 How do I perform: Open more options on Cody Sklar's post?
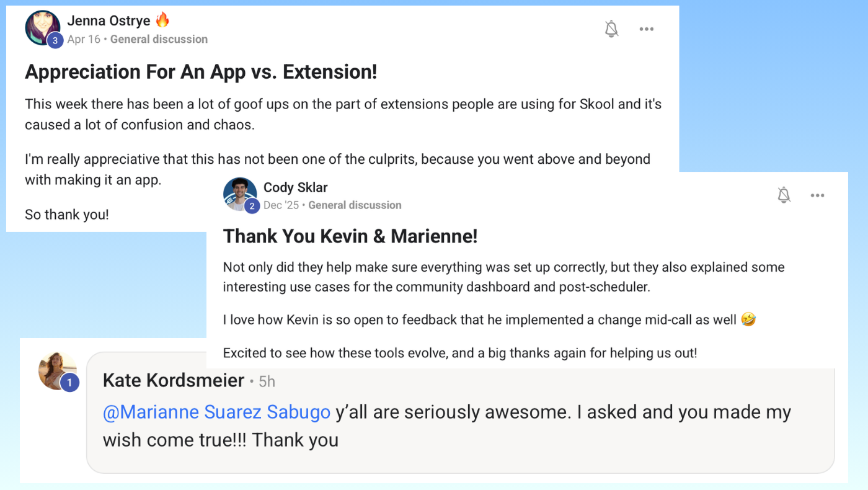point(818,195)
